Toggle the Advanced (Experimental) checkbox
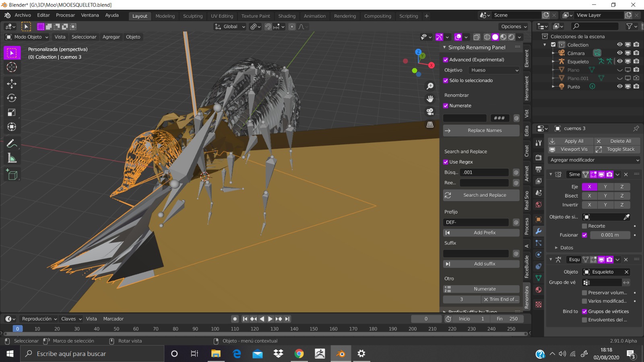The width and height of the screenshot is (644, 362). [x=446, y=60]
